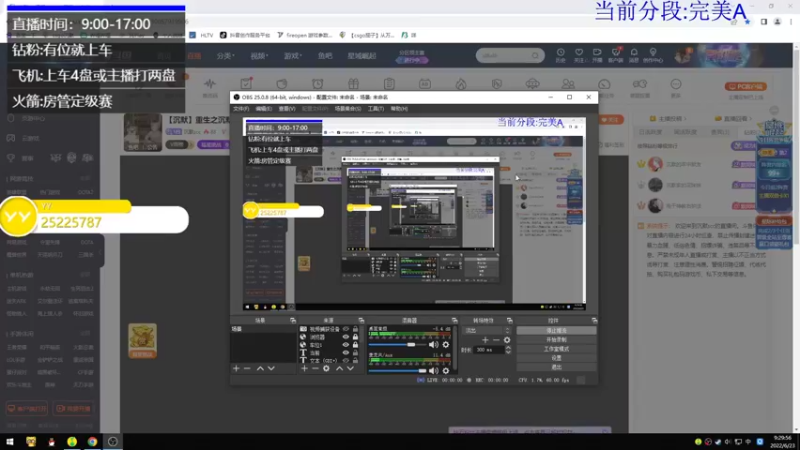Toggle the lock on the third source row
Screen dimensions: 800x450
click(355, 345)
